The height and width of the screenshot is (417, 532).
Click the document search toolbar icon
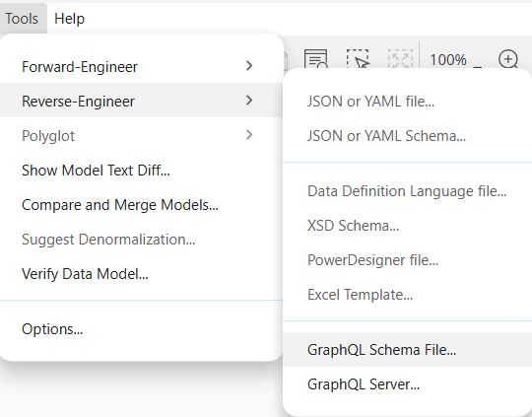pos(316,59)
